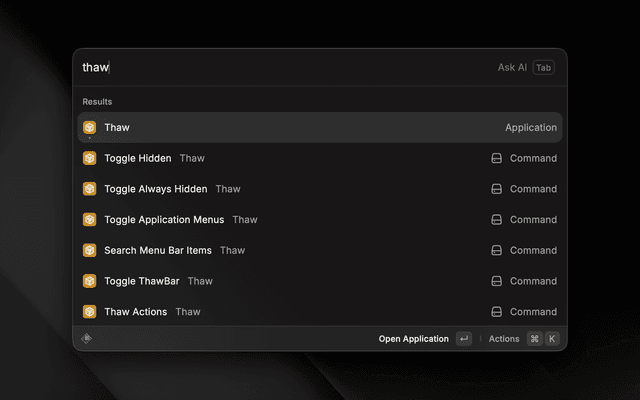Click the icon beside Toggle Application Menus
640x400 pixels.
coord(89,219)
